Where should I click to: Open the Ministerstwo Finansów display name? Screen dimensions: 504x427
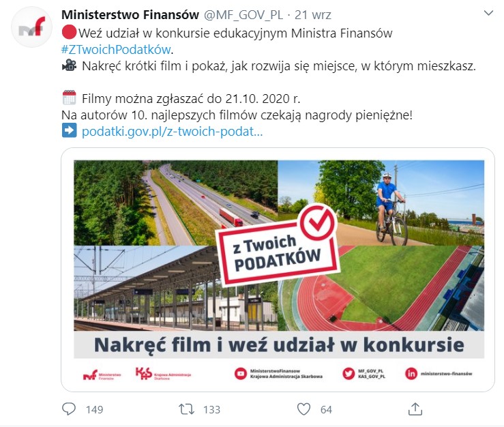(x=130, y=15)
